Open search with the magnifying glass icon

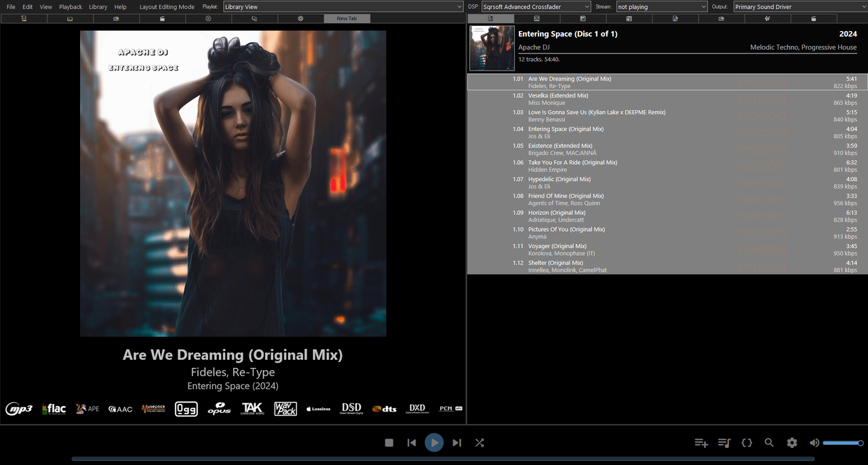(769, 443)
